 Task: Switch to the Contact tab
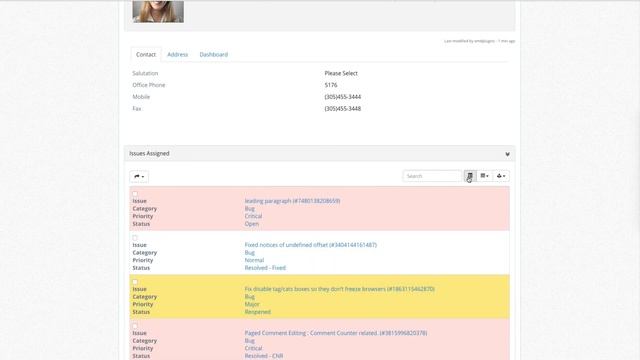coord(146,54)
